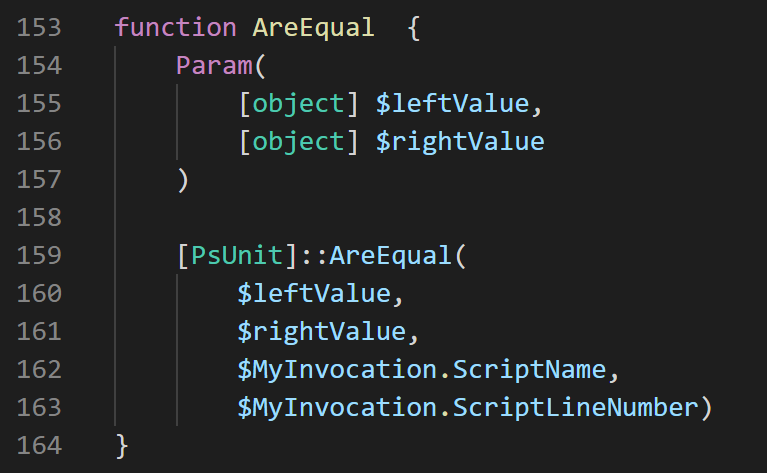Place cursor on AreEqual function name declaration
Image resolution: width=767 pixels, height=473 pixels.
(x=313, y=28)
